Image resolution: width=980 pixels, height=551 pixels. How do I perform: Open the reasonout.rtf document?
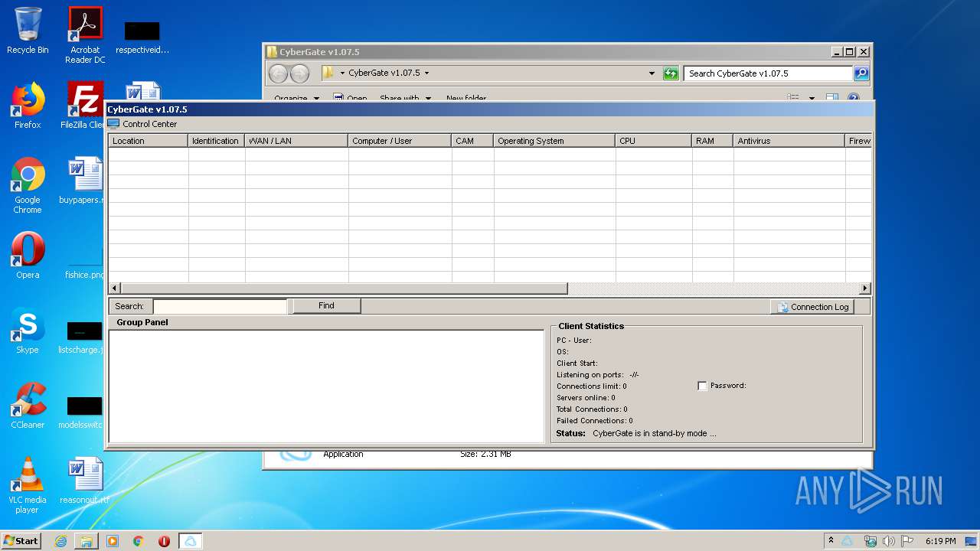coord(84,481)
